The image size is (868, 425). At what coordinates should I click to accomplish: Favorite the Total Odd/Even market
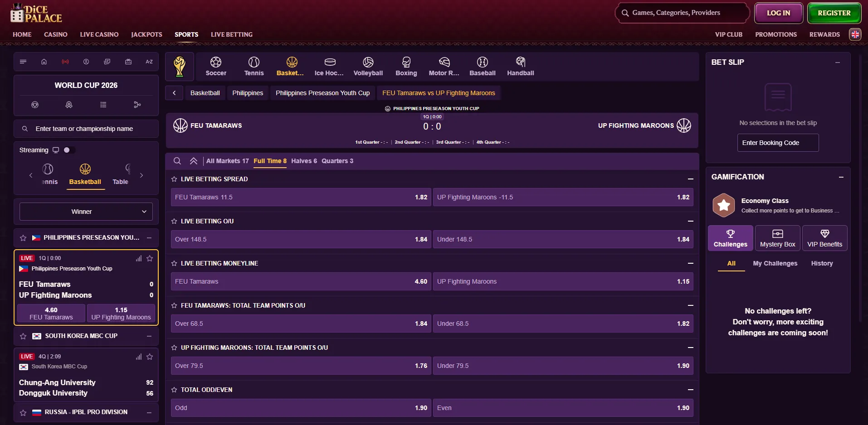click(174, 390)
